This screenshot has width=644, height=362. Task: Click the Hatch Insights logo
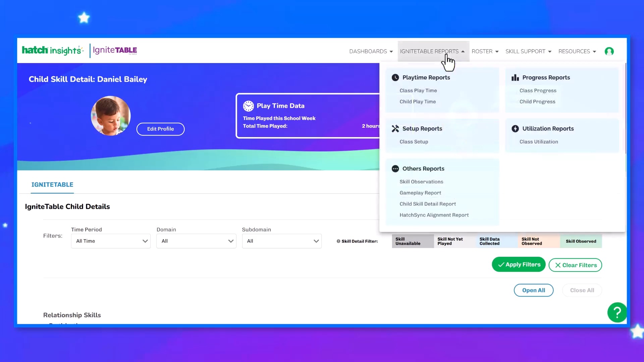coord(52,50)
